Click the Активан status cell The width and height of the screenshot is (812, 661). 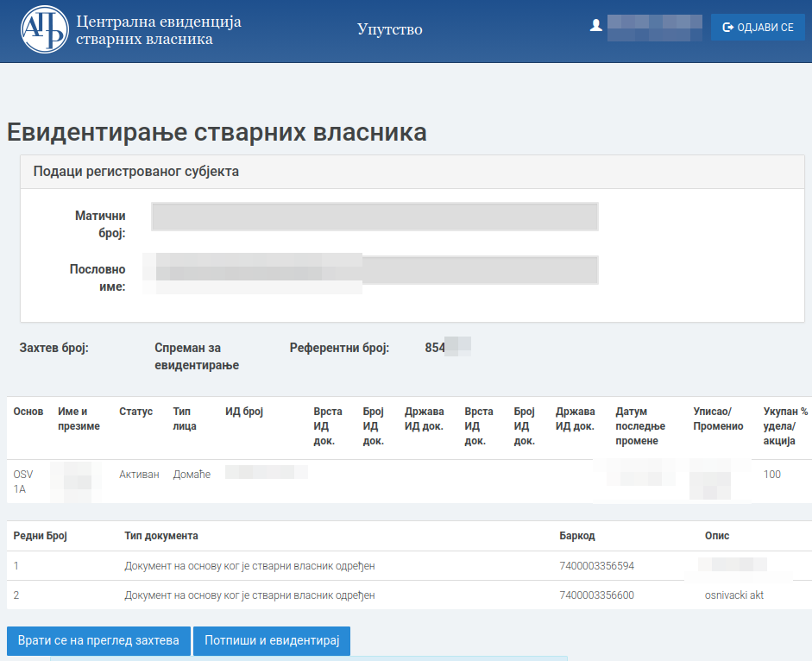139,475
